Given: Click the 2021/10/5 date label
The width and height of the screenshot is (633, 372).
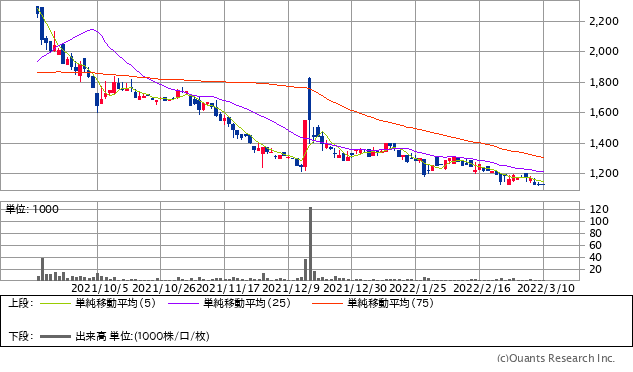Looking at the screenshot, I should coord(100,288).
